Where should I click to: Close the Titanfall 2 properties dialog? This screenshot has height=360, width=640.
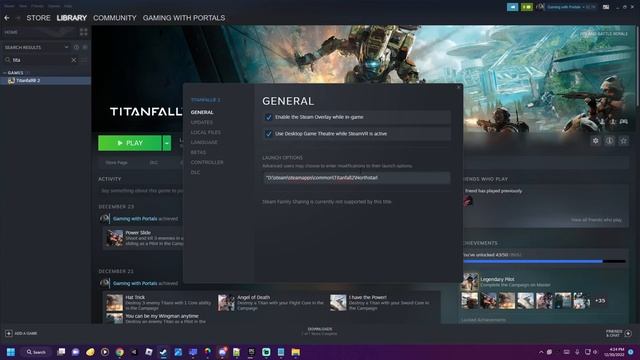point(458,87)
